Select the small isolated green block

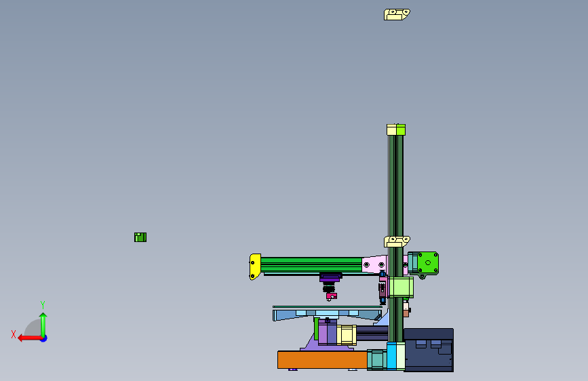(x=140, y=237)
